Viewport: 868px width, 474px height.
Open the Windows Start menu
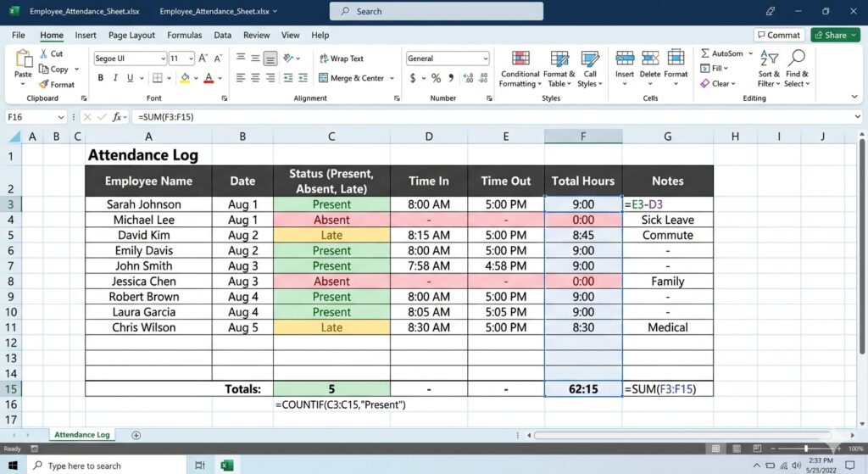click(13, 466)
